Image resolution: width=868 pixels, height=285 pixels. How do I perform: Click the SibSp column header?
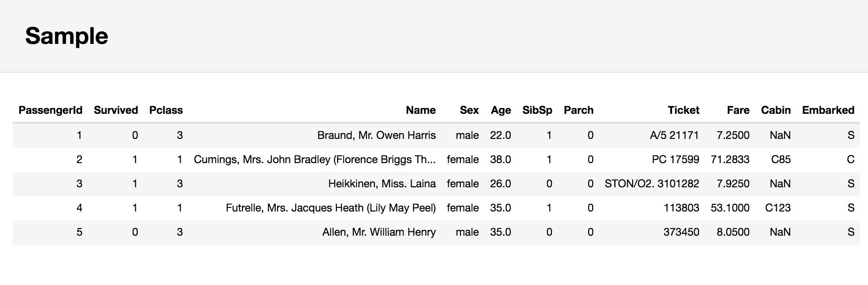(537, 110)
